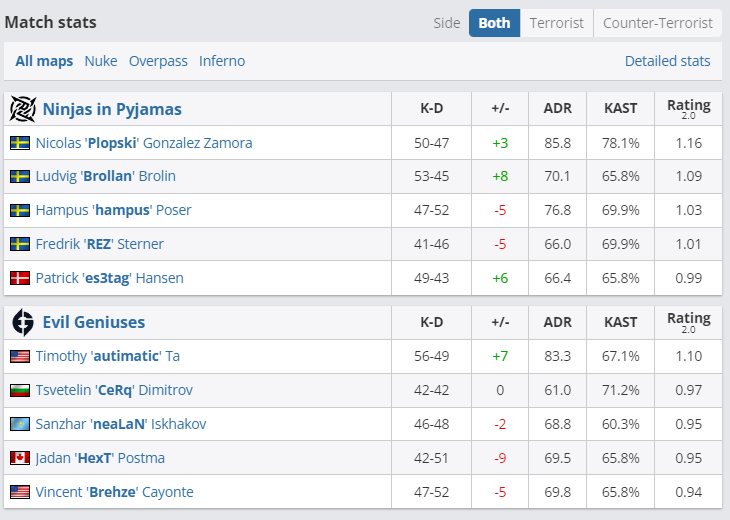Open the Evil Geniuses team name link
The width and height of the screenshot is (730, 520).
pyautogui.click(x=94, y=322)
